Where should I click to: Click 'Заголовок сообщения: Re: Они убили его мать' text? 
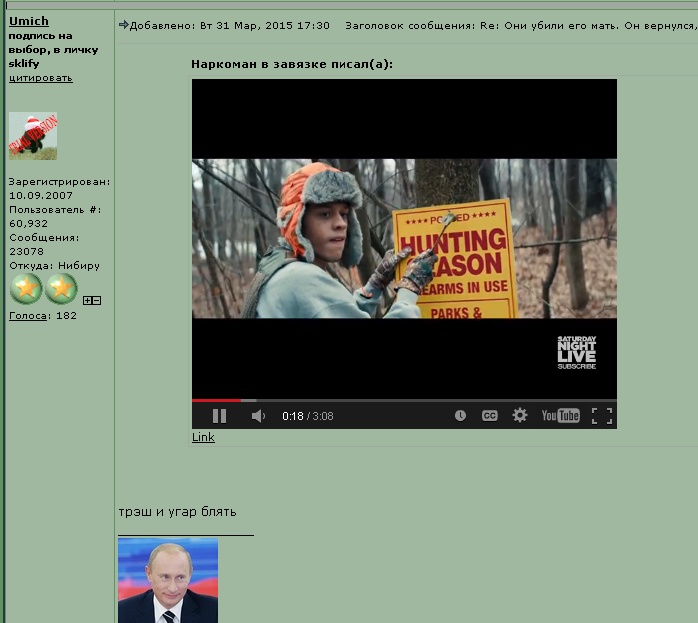[482, 26]
